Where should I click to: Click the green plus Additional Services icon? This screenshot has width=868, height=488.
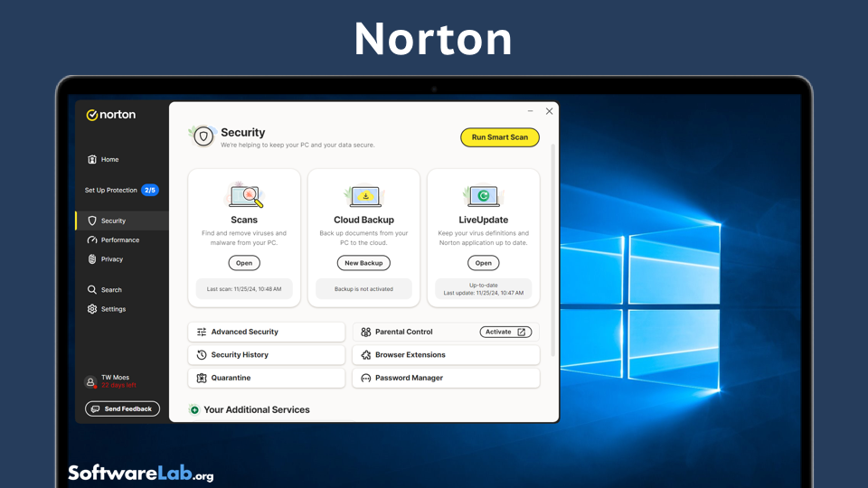point(194,410)
